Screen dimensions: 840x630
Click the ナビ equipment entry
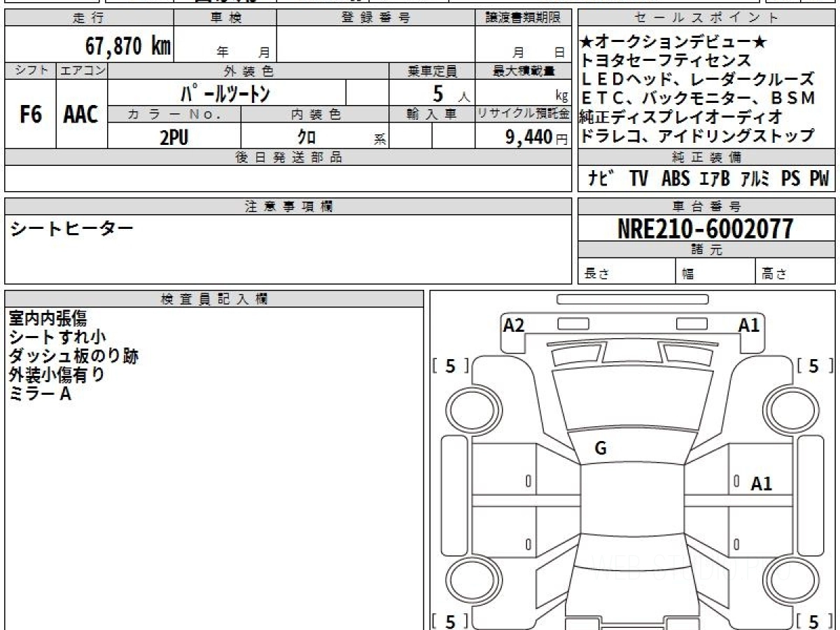(x=601, y=178)
